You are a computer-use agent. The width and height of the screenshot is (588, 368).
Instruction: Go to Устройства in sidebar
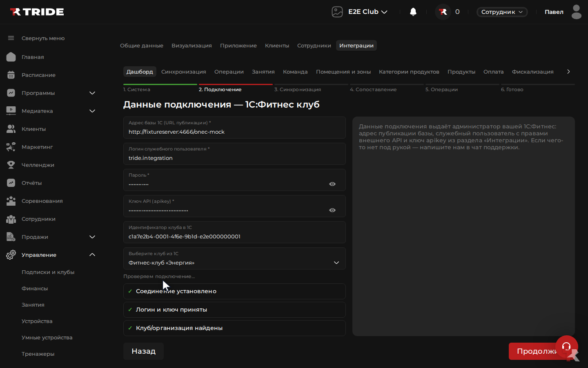[37, 321]
